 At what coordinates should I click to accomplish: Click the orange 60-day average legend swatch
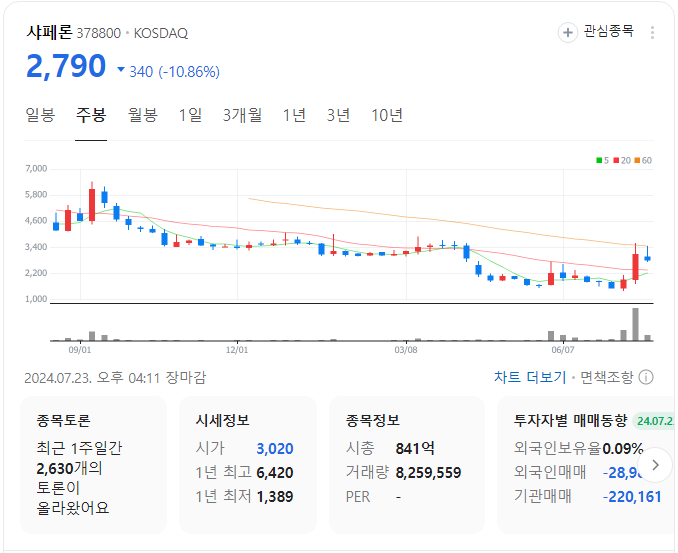637,160
